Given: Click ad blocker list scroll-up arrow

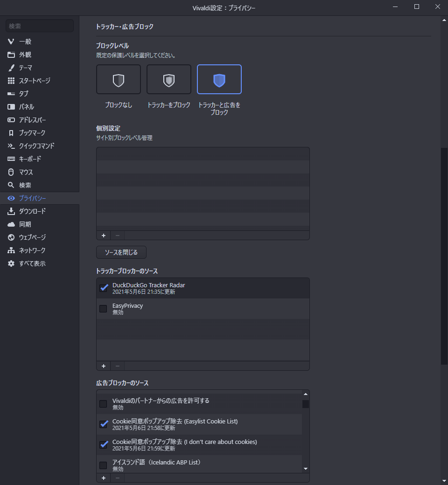Looking at the screenshot, I should coord(306,394).
